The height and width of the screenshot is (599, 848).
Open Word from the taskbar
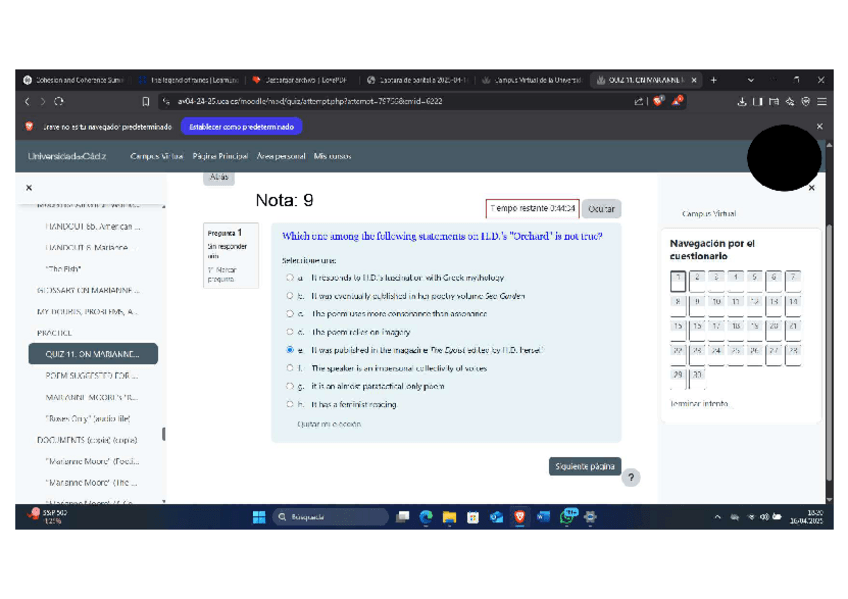(543, 517)
